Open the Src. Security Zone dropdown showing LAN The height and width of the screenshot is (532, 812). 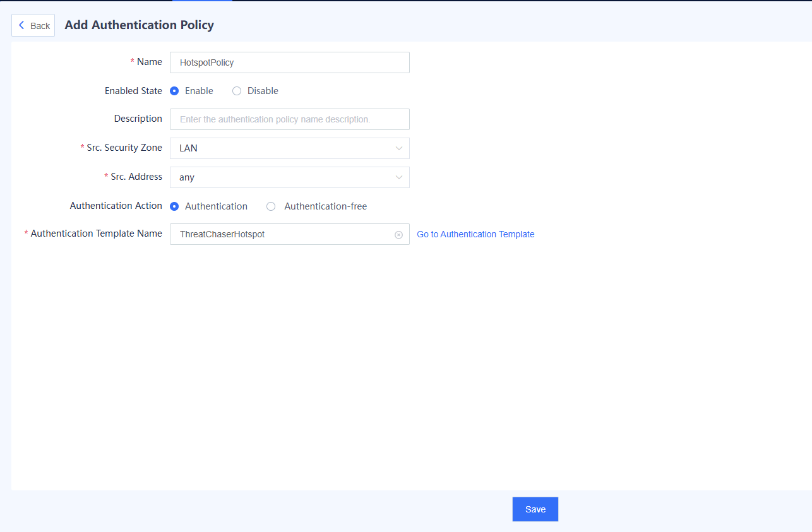(x=284, y=148)
